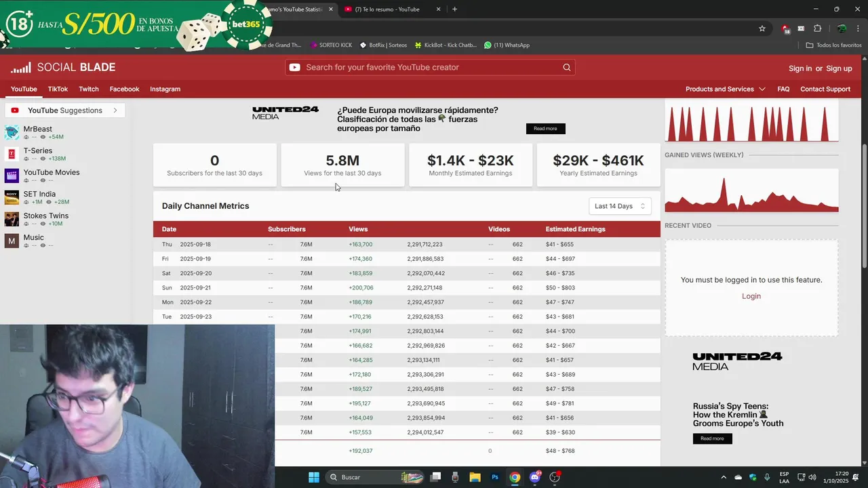Open File Explorer from the taskbar
Viewport: 868px width, 488px height.
tap(475, 477)
